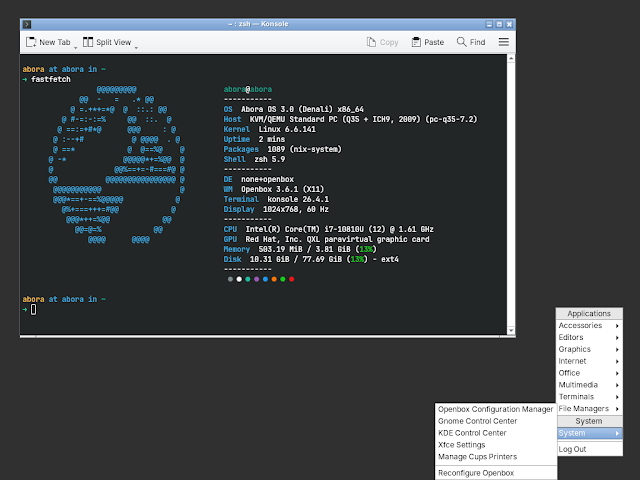Choose Log Out from Openbox menu
This screenshot has width=640, height=480.
[x=589, y=449]
